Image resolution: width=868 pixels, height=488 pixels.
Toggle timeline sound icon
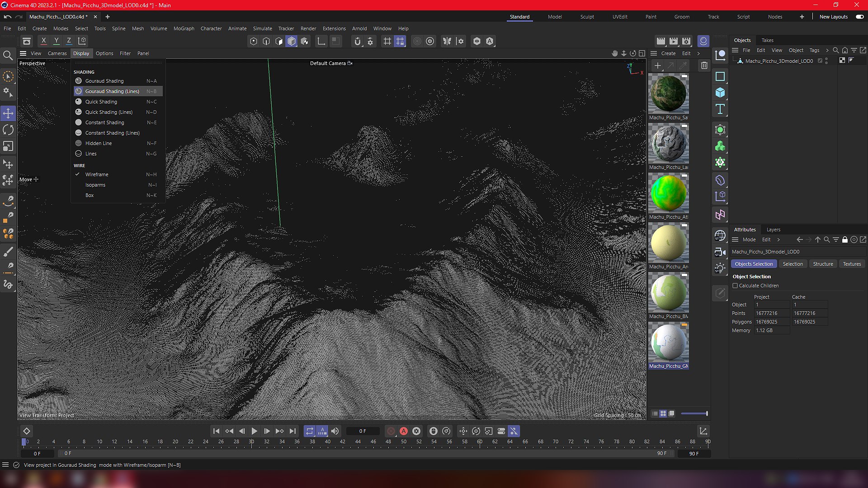[x=335, y=432]
